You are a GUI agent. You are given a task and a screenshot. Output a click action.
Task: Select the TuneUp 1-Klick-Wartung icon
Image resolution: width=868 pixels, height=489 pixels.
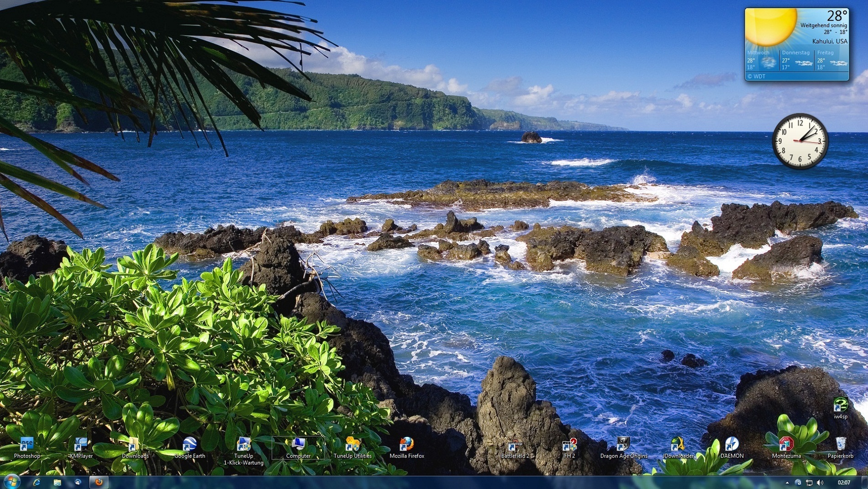point(243,445)
